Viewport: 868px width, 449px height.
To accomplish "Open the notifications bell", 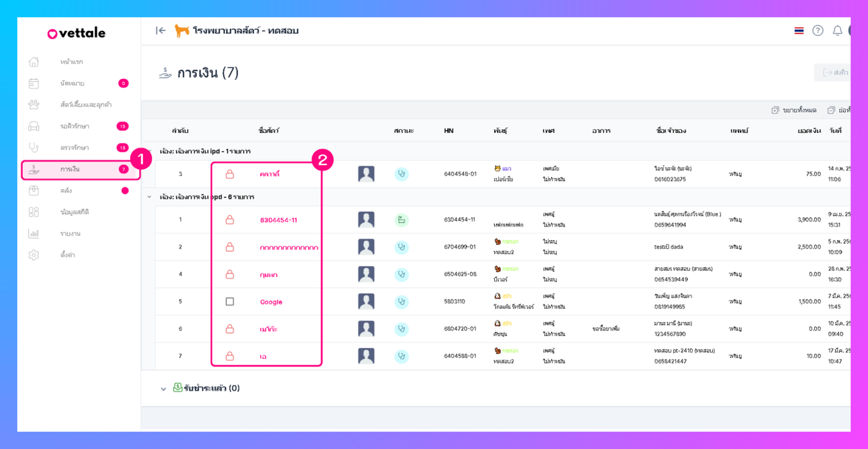I will [837, 30].
